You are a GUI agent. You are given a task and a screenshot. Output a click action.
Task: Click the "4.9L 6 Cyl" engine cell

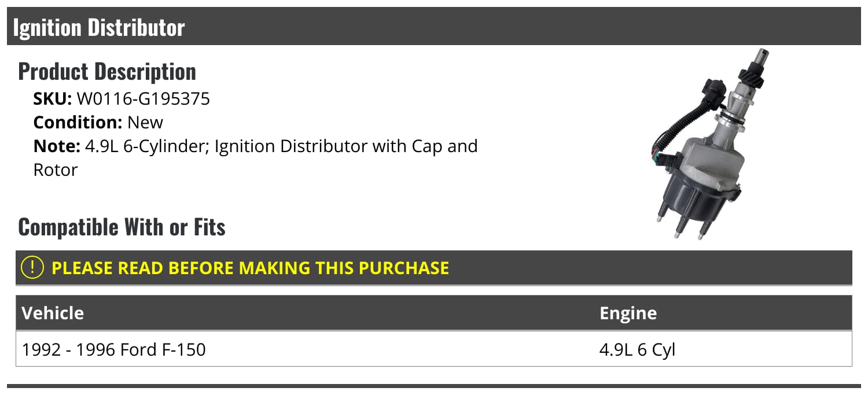[x=637, y=349]
